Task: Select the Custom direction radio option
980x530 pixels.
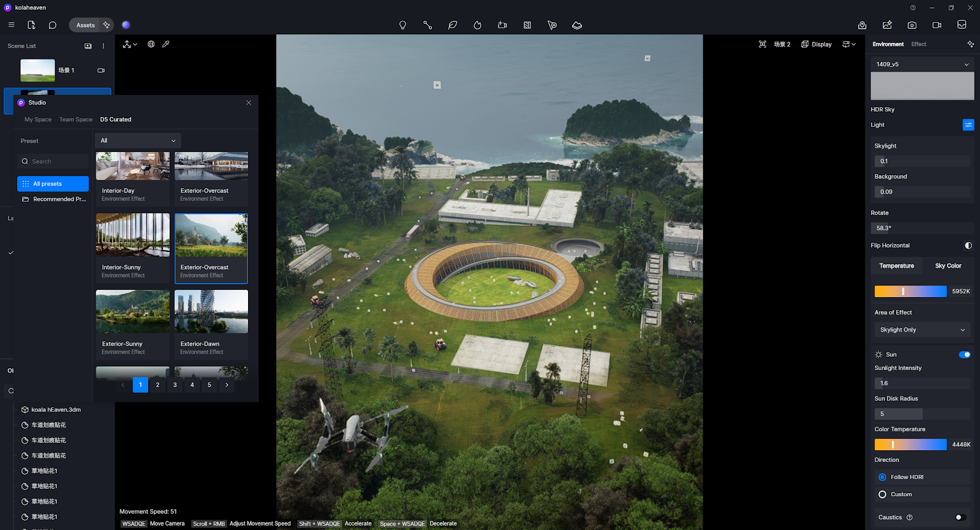Action: [882, 494]
